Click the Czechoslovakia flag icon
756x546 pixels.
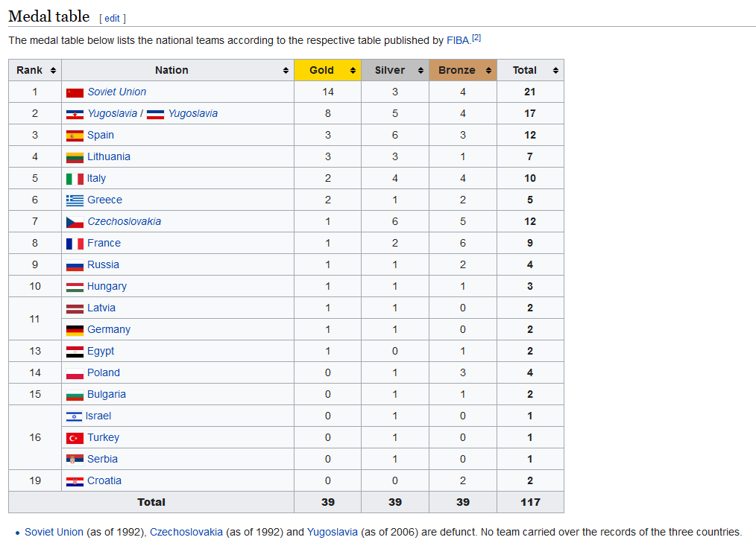pyautogui.click(x=75, y=222)
